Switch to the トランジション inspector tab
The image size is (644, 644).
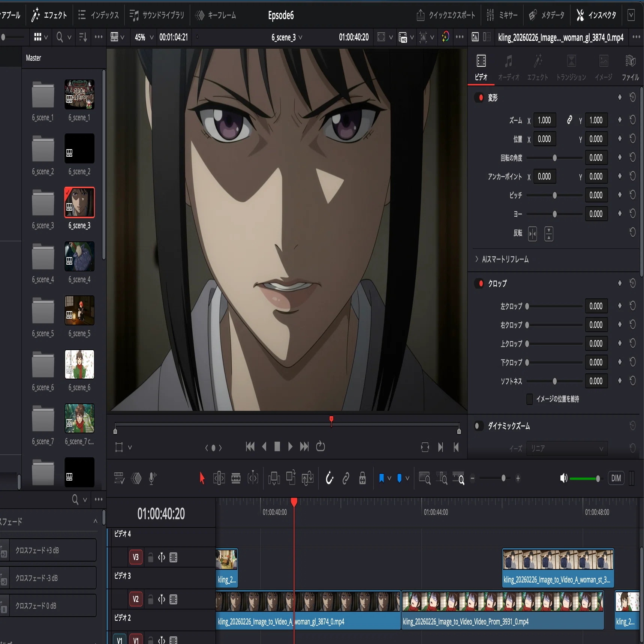[x=571, y=68]
